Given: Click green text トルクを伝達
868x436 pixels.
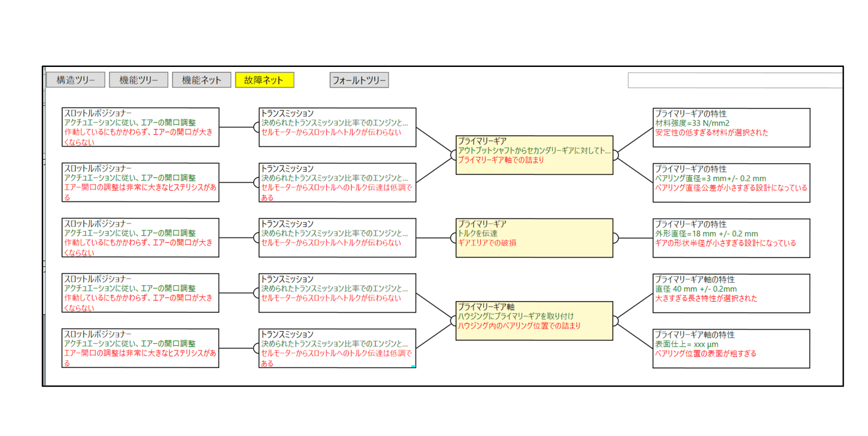Looking at the screenshot, I should pos(477,233).
